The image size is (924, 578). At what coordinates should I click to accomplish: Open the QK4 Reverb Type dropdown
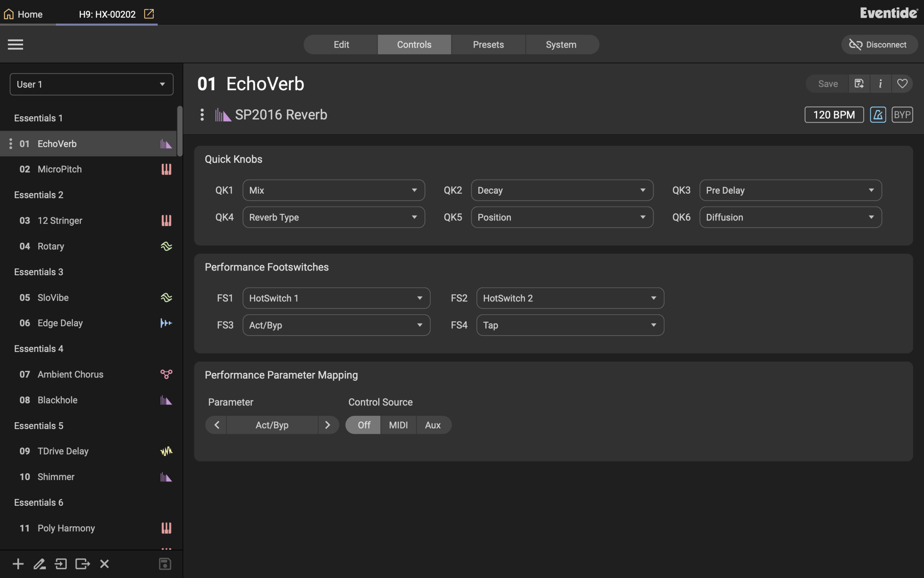334,217
